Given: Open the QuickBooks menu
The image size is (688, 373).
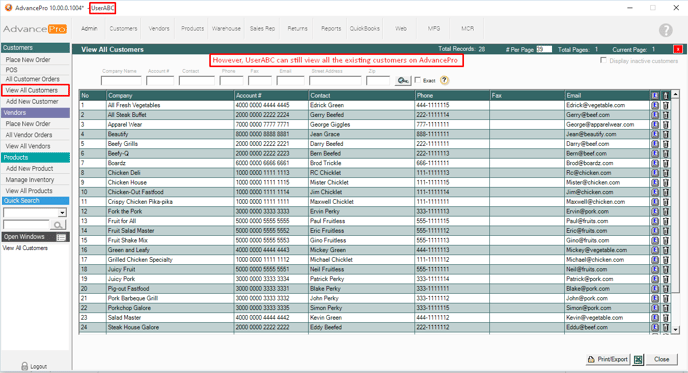Looking at the screenshot, I should click(365, 29).
